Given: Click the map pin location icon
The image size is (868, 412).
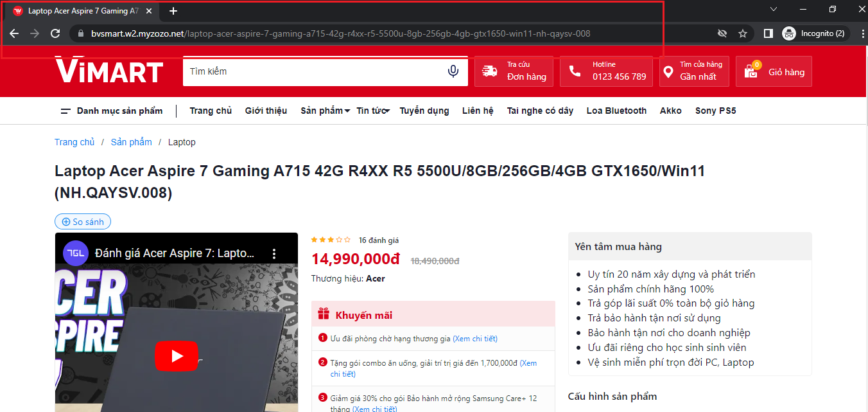Looking at the screenshot, I should [668, 72].
